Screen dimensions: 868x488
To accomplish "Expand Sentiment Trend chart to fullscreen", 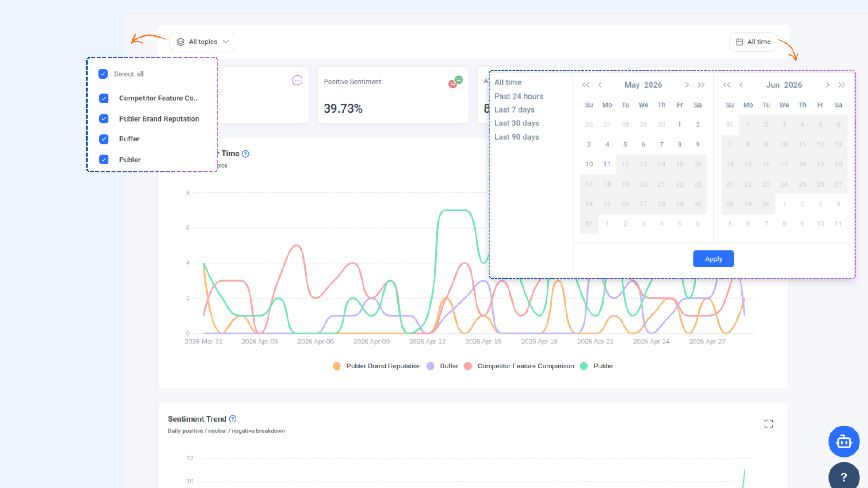I will coord(769,424).
